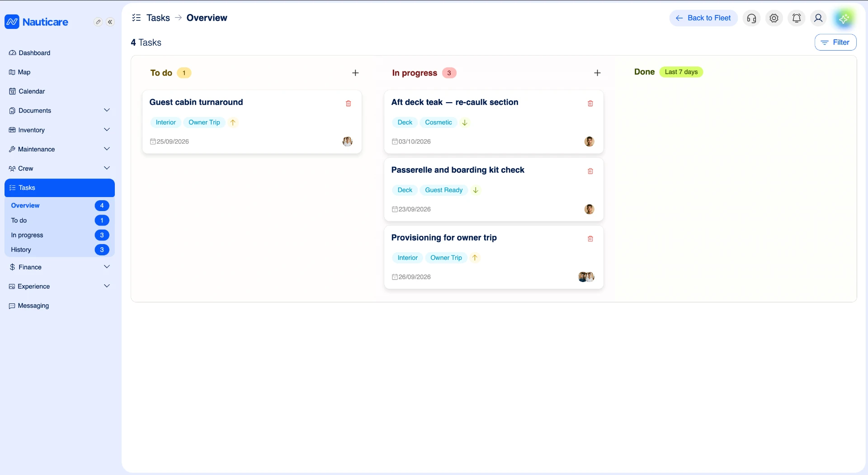Image resolution: width=868 pixels, height=475 pixels.
Task: Open Messaging from the sidebar
Action: [59, 306]
